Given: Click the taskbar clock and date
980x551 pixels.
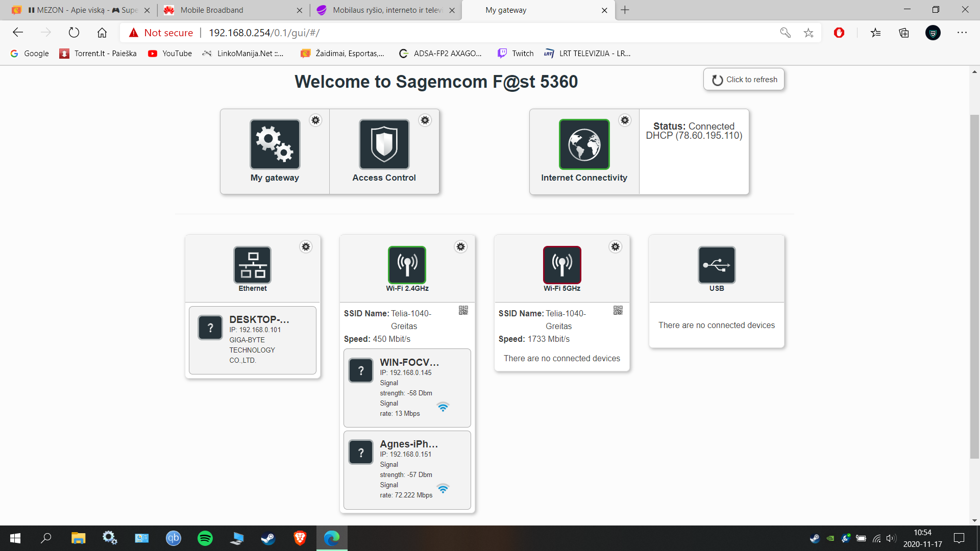Looking at the screenshot, I should point(922,538).
